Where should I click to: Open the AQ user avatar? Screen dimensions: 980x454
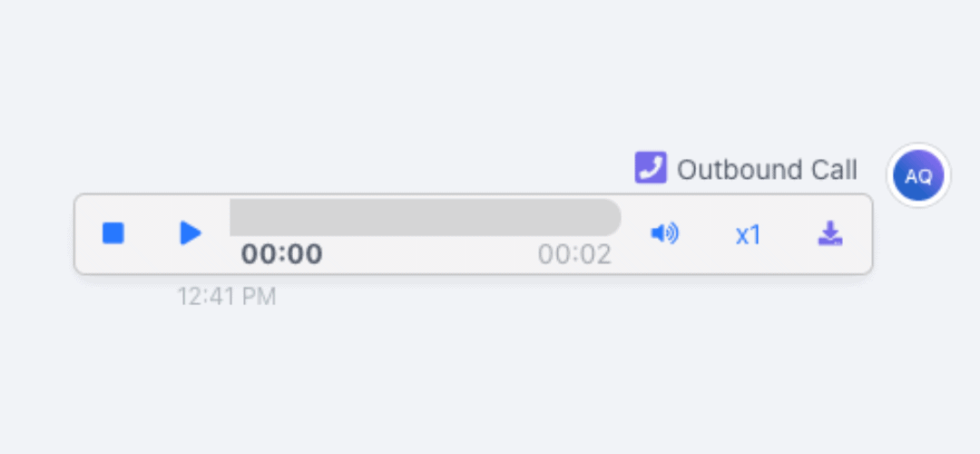coord(918,176)
